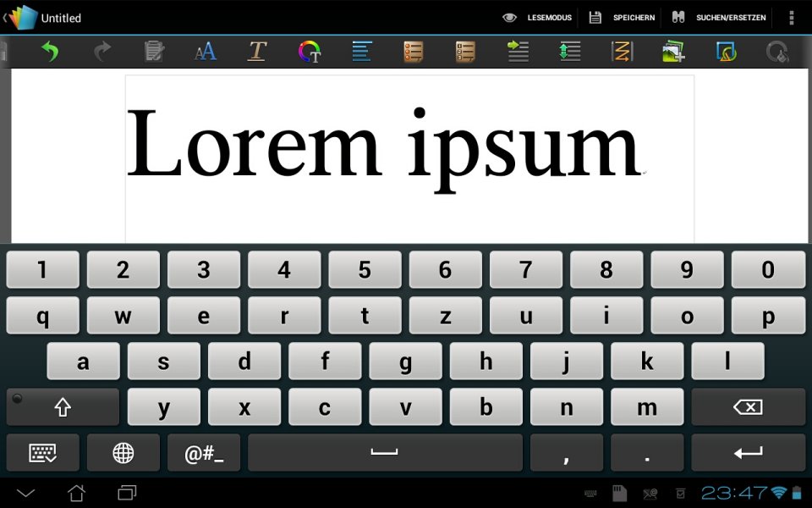Tap the Wi-Fi status icon

[x=778, y=493]
